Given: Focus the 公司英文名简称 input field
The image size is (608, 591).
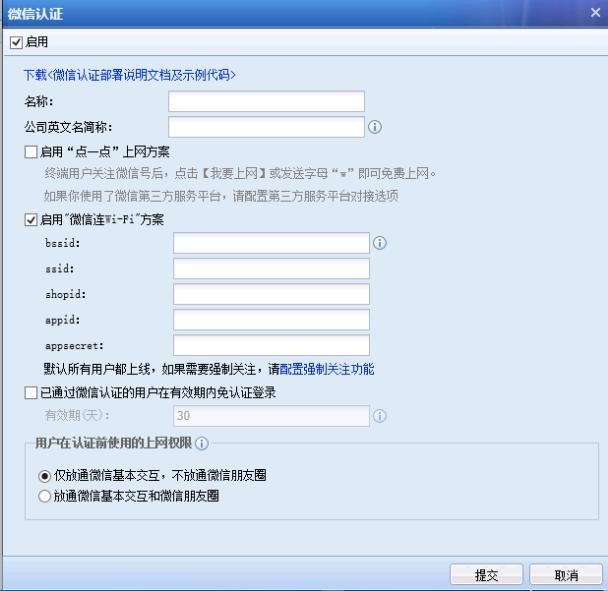Looking at the screenshot, I should 266,127.
